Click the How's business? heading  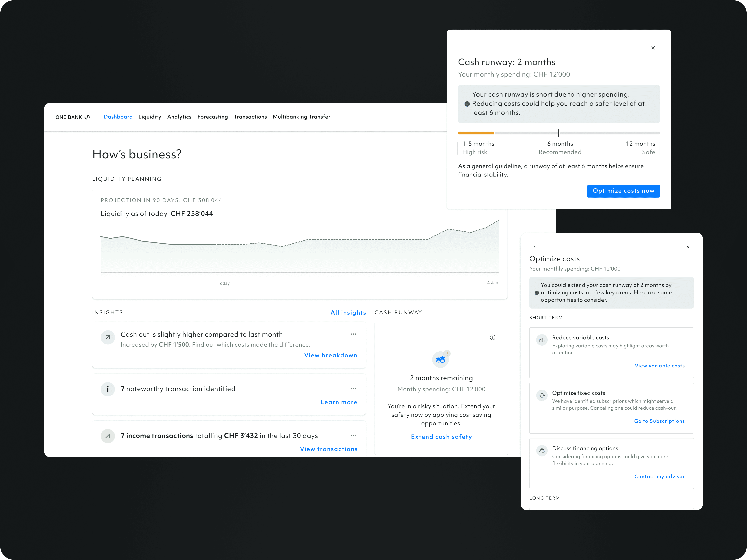click(x=137, y=154)
